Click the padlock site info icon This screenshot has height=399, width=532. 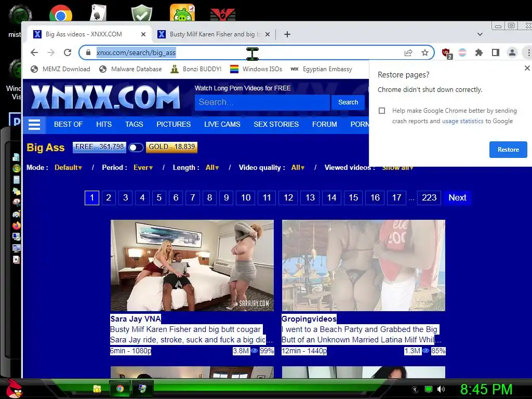point(88,52)
